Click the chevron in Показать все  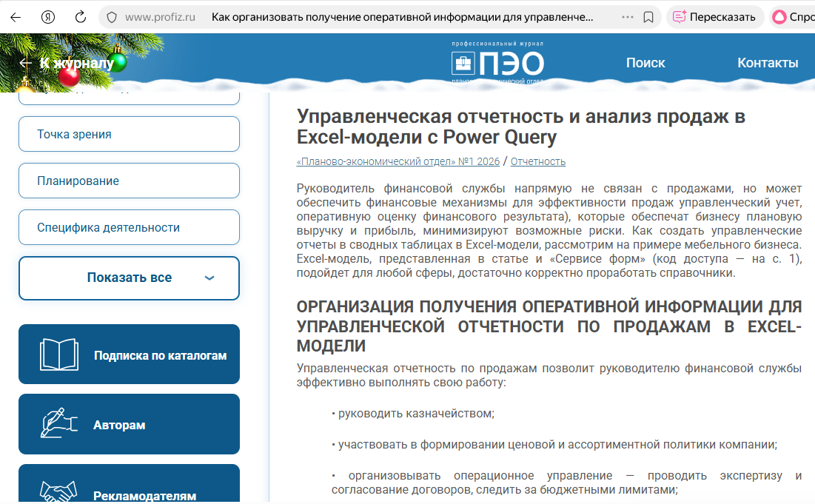(x=209, y=278)
